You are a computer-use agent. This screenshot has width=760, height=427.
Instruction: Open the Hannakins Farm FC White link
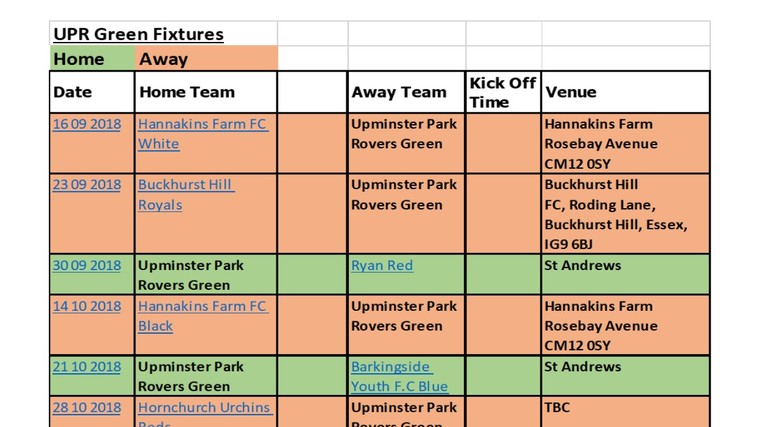tap(203, 124)
